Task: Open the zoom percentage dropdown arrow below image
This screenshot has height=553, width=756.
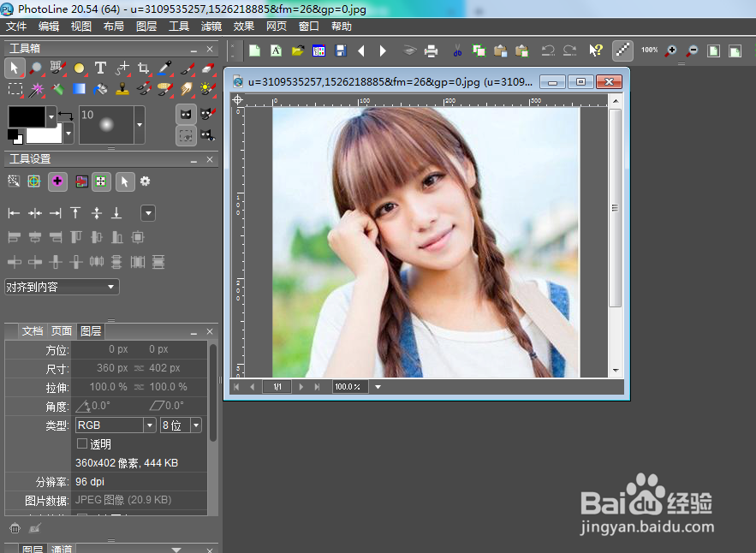Action: pos(378,387)
